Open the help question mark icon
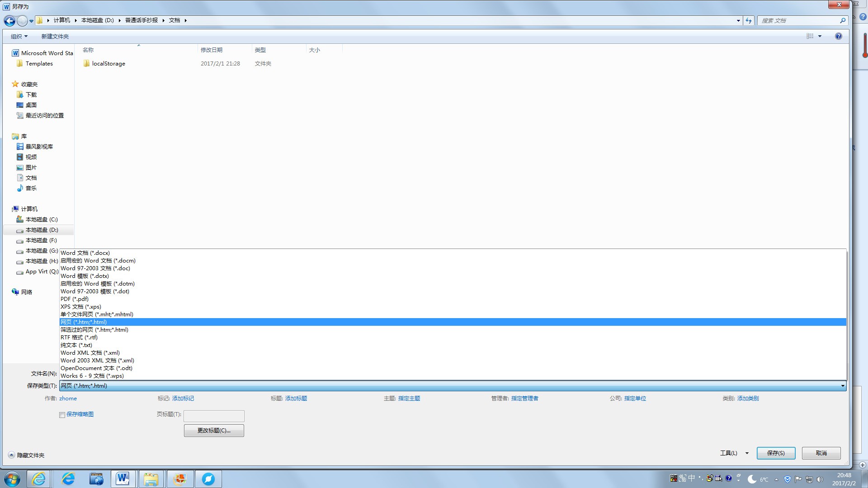Screen dimensions: 868x488 click(x=838, y=36)
